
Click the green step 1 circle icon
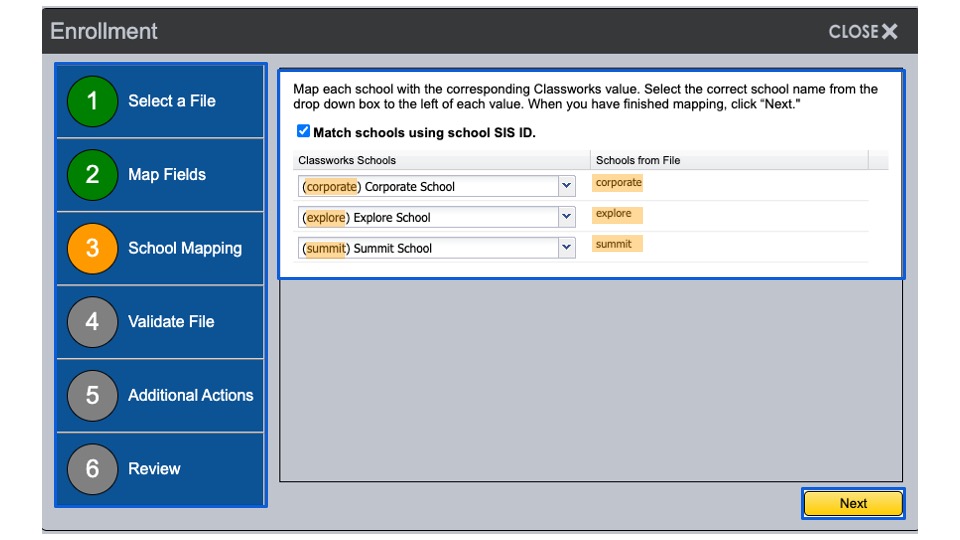pos(92,101)
